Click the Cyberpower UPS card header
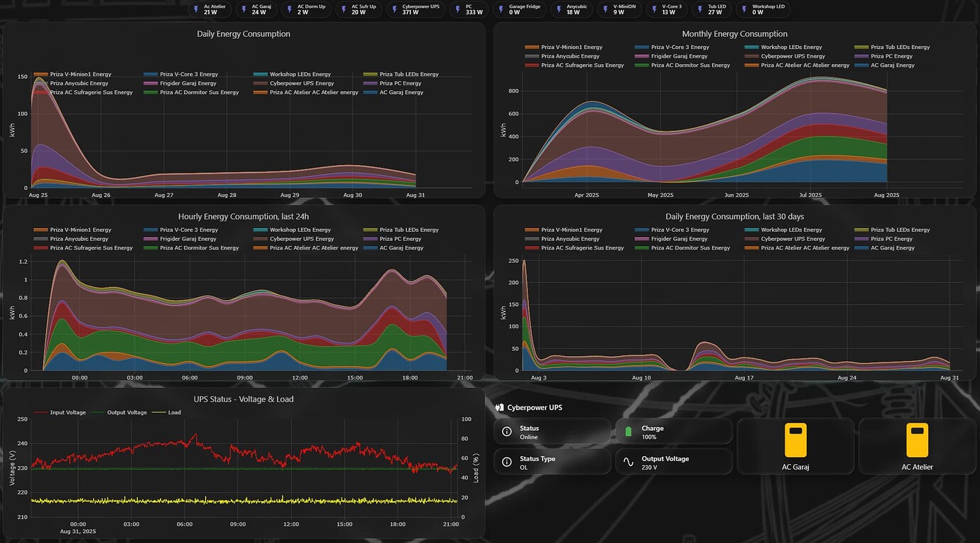The image size is (980, 543). pyautogui.click(x=533, y=407)
